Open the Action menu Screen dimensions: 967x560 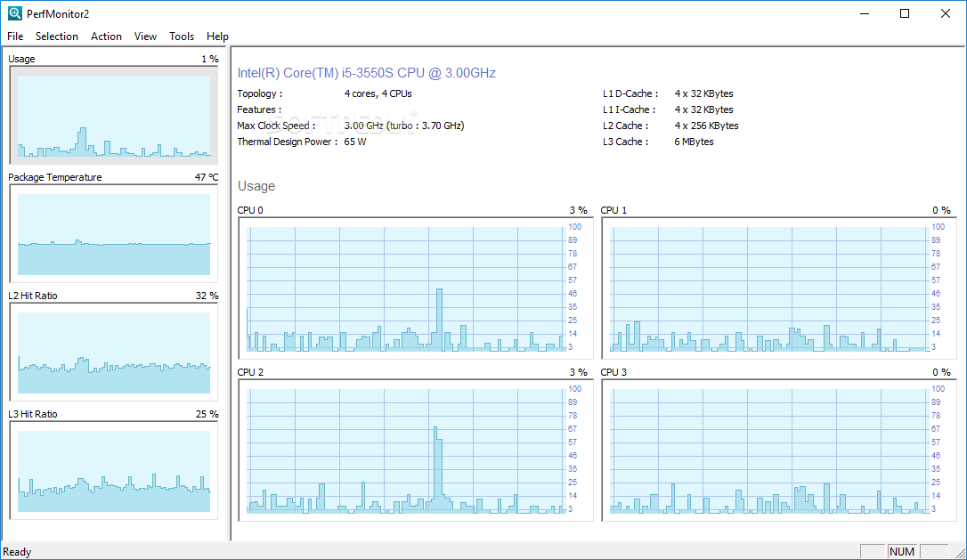(x=106, y=37)
